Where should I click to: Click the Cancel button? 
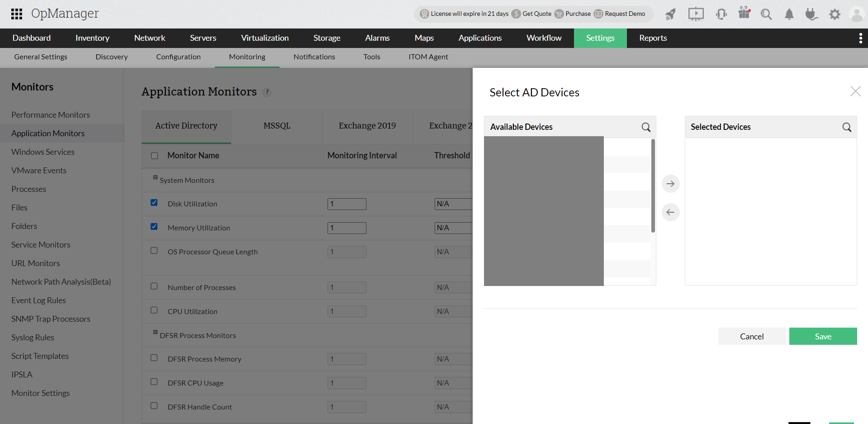point(752,336)
